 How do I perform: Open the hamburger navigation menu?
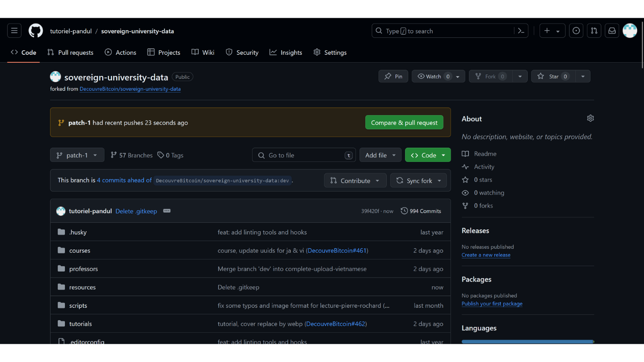point(14,31)
